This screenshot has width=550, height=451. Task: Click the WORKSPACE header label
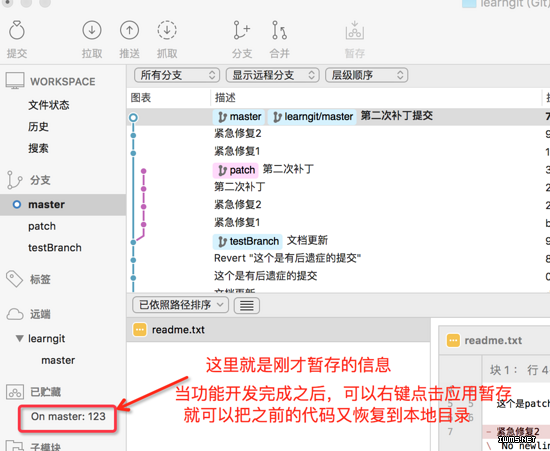click(x=63, y=81)
